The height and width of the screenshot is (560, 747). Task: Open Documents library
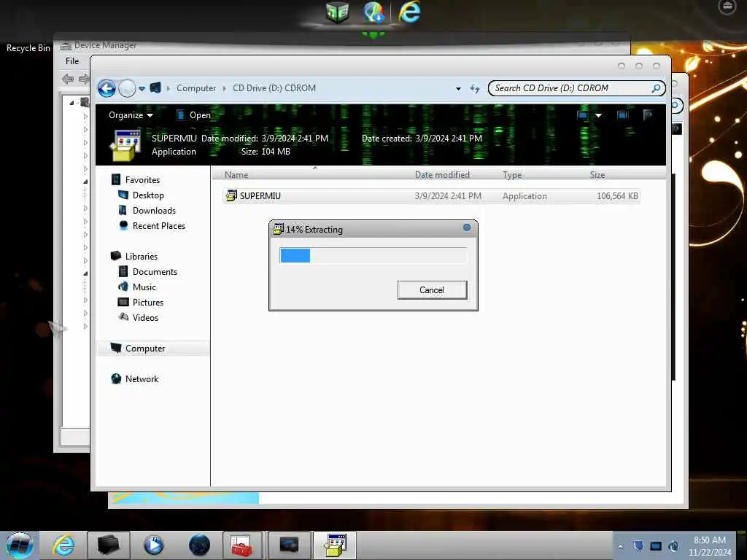click(155, 271)
